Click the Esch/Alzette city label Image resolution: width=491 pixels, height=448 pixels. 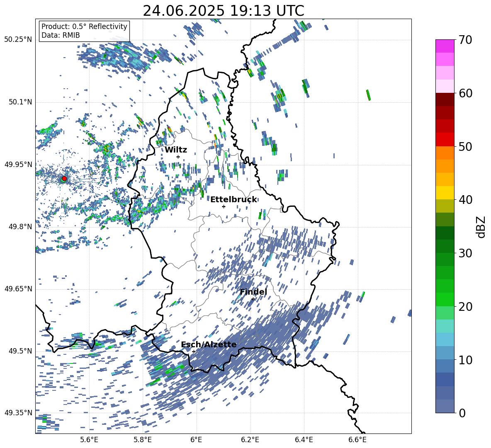(x=209, y=344)
